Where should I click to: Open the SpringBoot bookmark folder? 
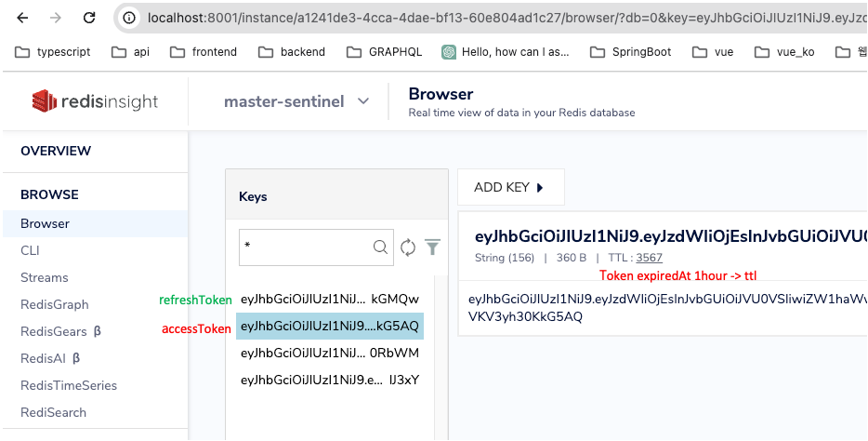pyautogui.click(x=630, y=52)
